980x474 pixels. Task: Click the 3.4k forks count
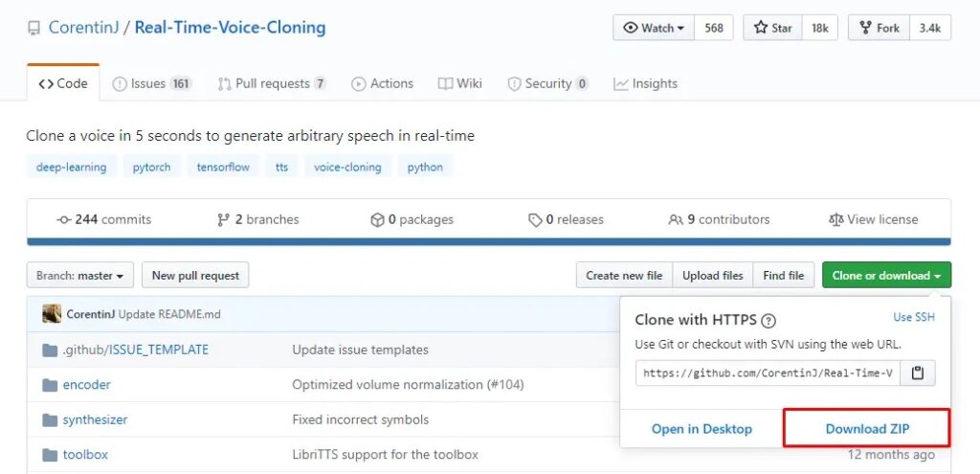(x=930, y=28)
